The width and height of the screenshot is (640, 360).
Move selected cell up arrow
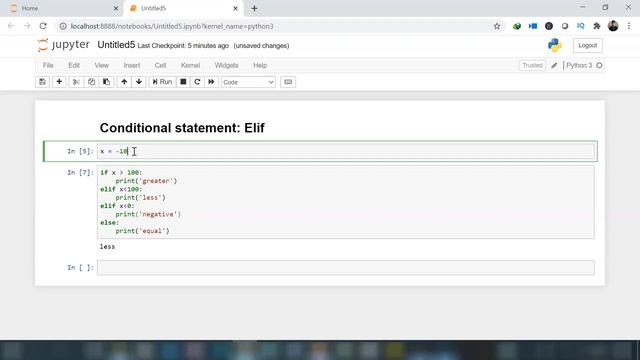click(124, 82)
